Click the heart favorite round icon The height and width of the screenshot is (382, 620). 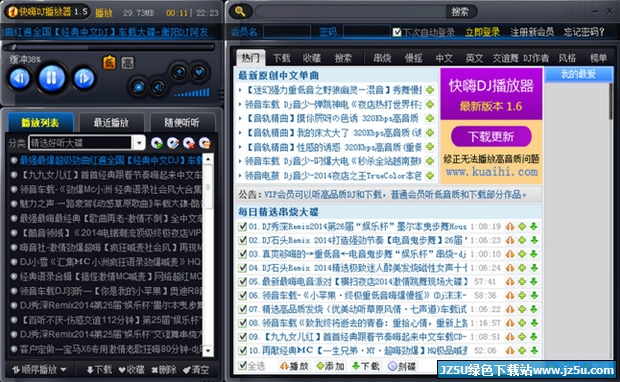pyautogui.click(x=198, y=72)
